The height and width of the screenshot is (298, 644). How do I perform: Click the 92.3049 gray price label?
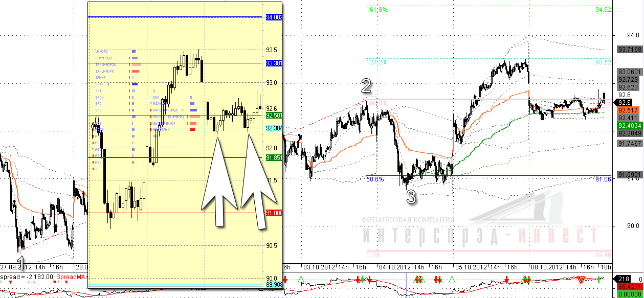coord(630,133)
